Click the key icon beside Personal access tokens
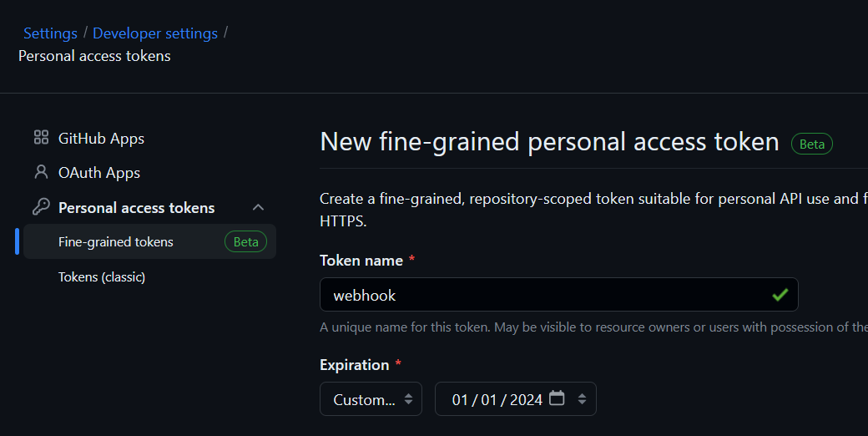 click(x=41, y=207)
